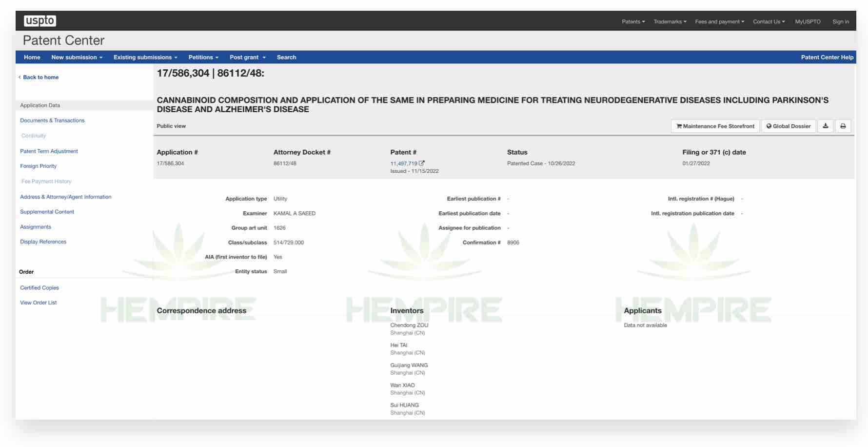Click the filing date 01/27/2022

[696, 163]
